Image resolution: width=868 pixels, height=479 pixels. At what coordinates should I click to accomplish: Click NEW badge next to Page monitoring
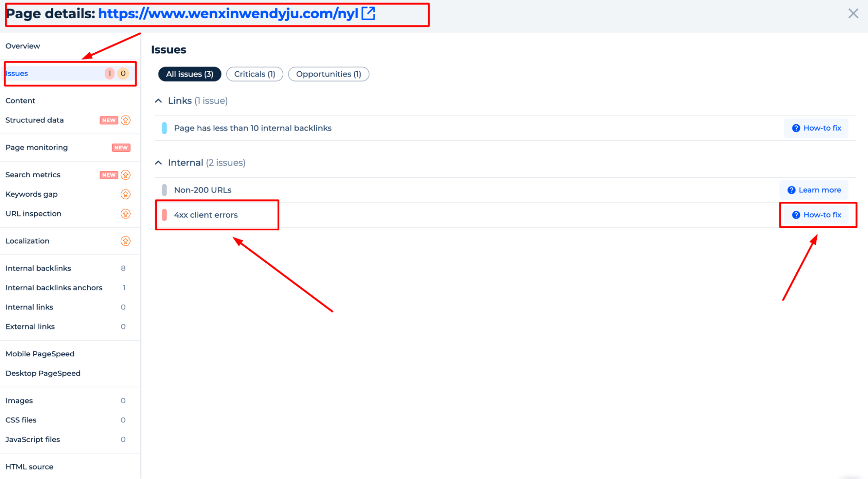pos(121,148)
